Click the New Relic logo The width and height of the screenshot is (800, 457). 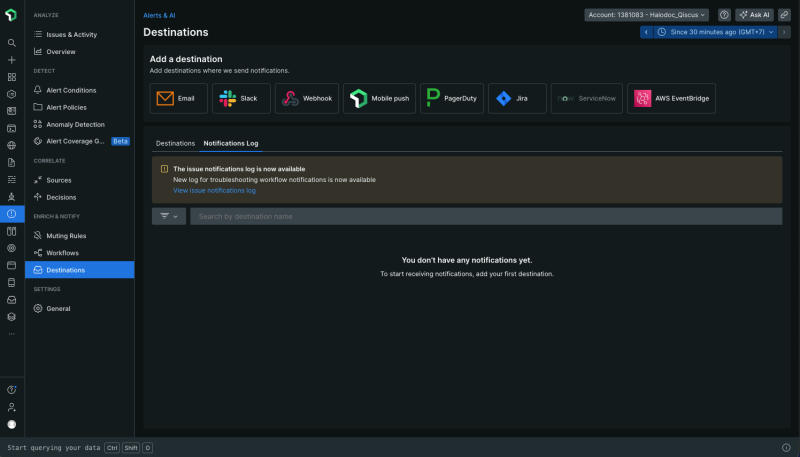click(x=11, y=15)
